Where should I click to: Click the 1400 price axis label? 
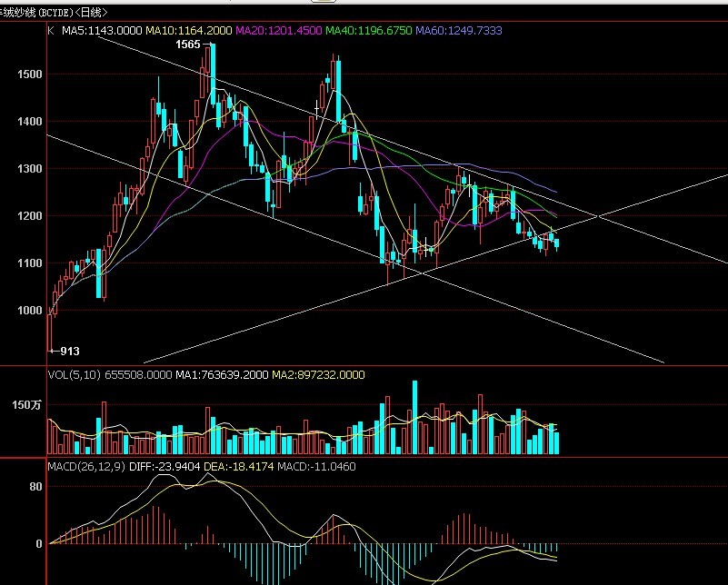pyautogui.click(x=29, y=122)
